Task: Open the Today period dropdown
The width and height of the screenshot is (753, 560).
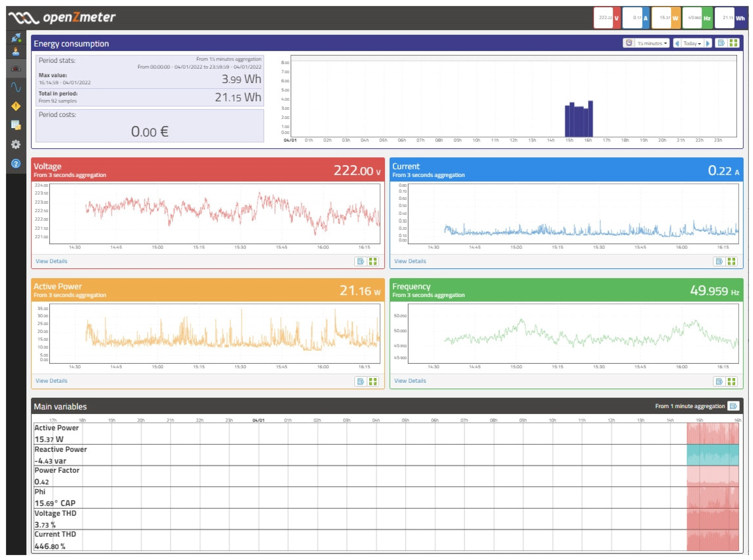Action: click(x=692, y=43)
